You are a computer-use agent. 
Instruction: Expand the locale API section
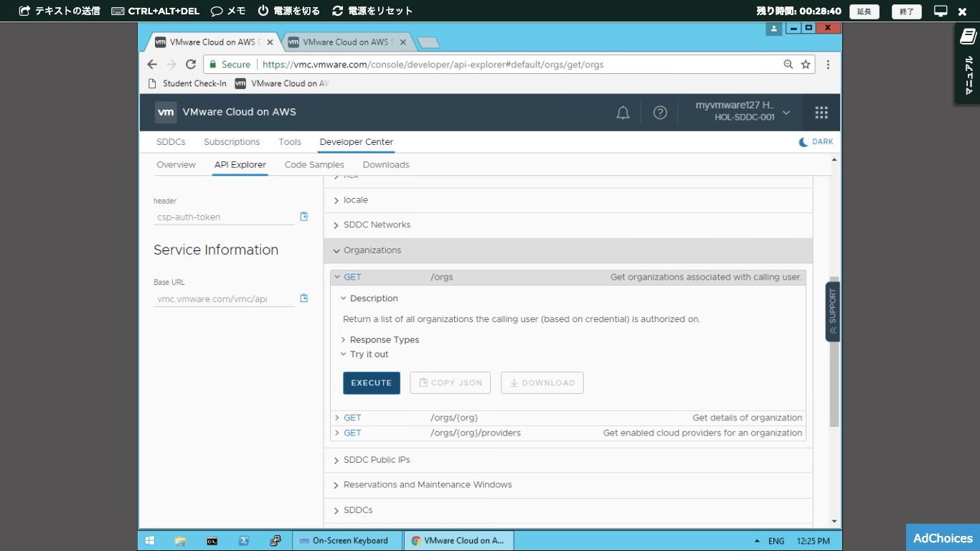[x=568, y=200]
